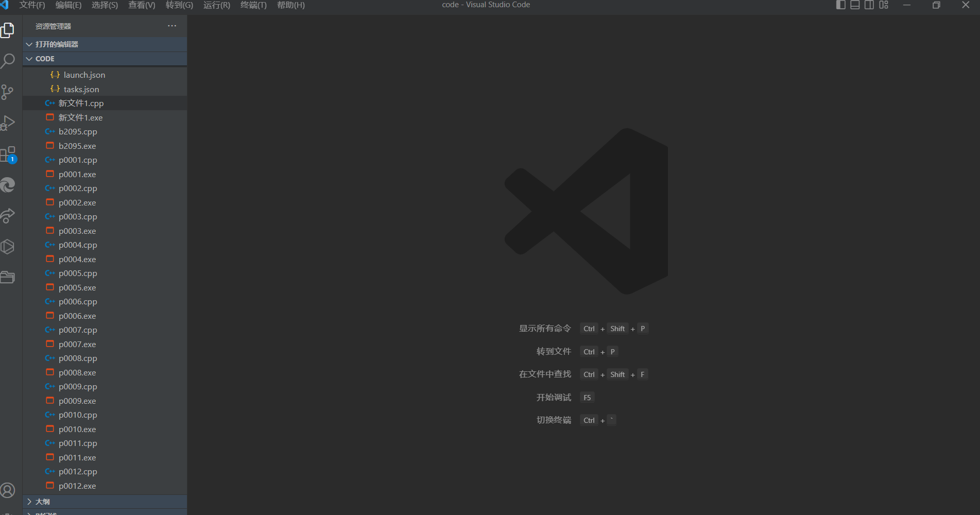Image resolution: width=980 pixels, height=515 pixels.
Task: Open the 转到(G) menu
Action: (179, 5)
